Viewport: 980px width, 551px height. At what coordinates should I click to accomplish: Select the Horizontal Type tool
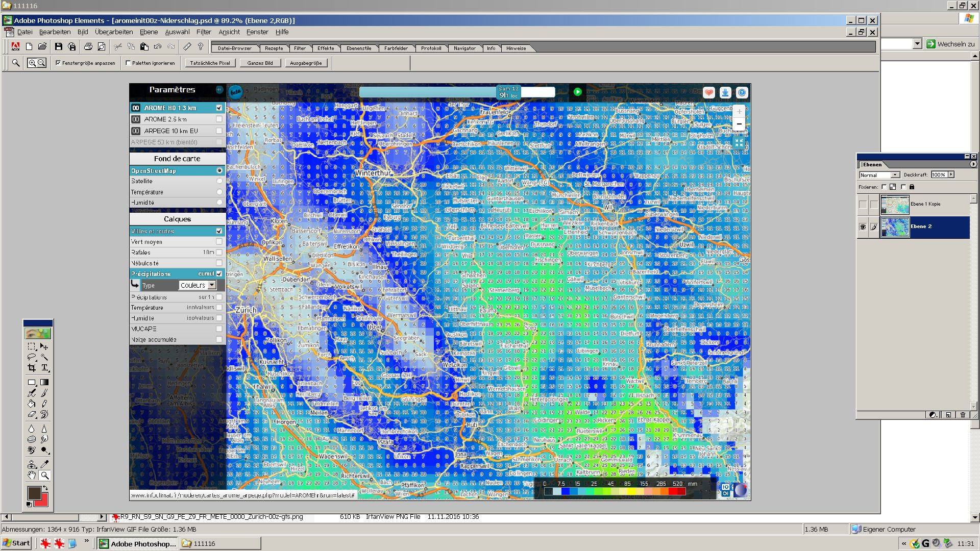point(44,368)
